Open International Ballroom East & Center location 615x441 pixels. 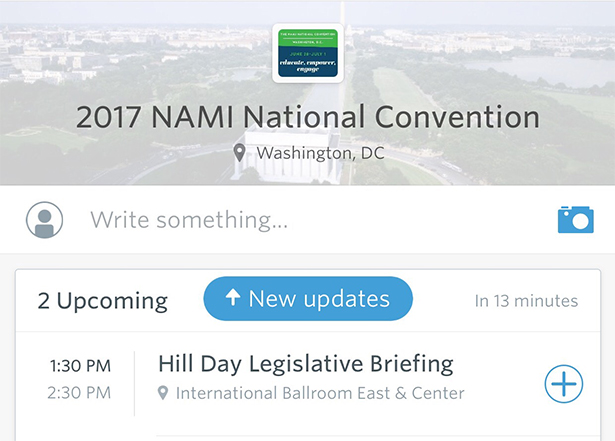pyautogui.click(x=320, y=393)
